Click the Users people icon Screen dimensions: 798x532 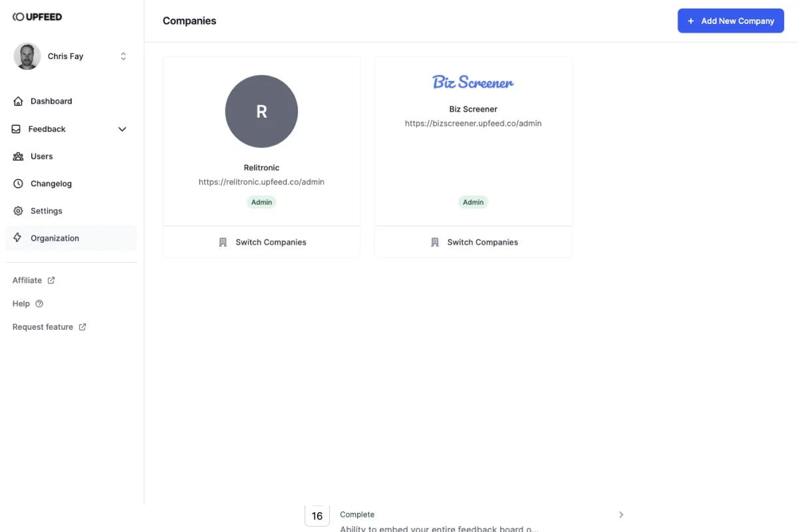18,156
